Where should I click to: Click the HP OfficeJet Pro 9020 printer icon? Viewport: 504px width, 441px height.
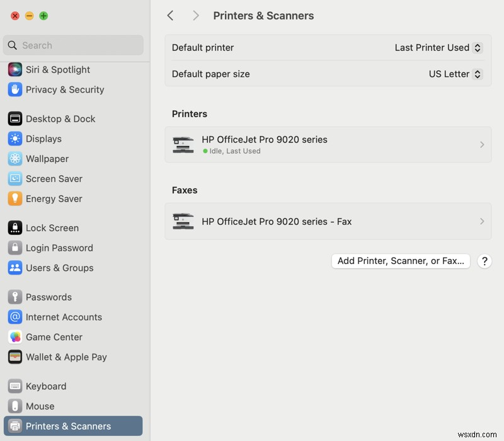183,145
